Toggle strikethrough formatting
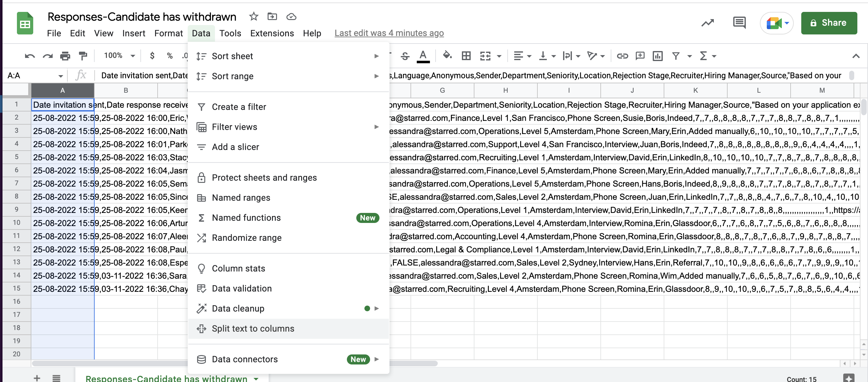The image size is (868, 382). coord(405,56)
